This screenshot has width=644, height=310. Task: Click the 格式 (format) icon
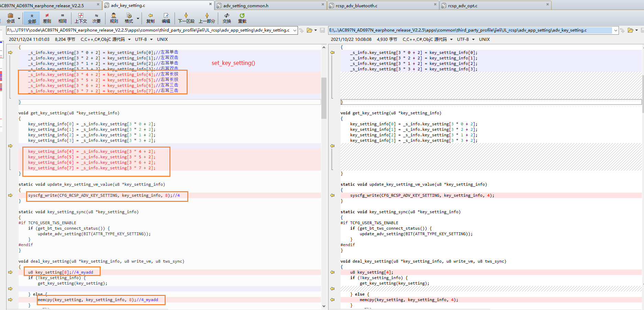129,18
